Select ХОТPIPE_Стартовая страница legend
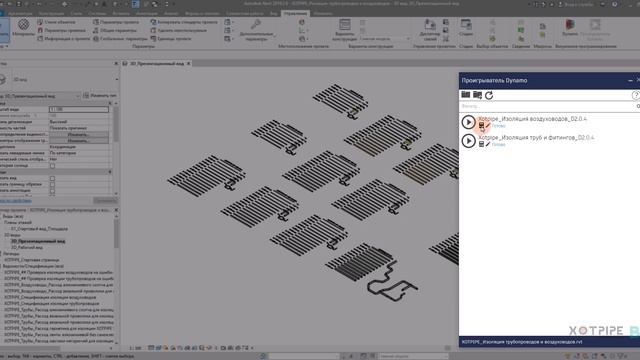 pyautogui.click(x=31, y=260)
